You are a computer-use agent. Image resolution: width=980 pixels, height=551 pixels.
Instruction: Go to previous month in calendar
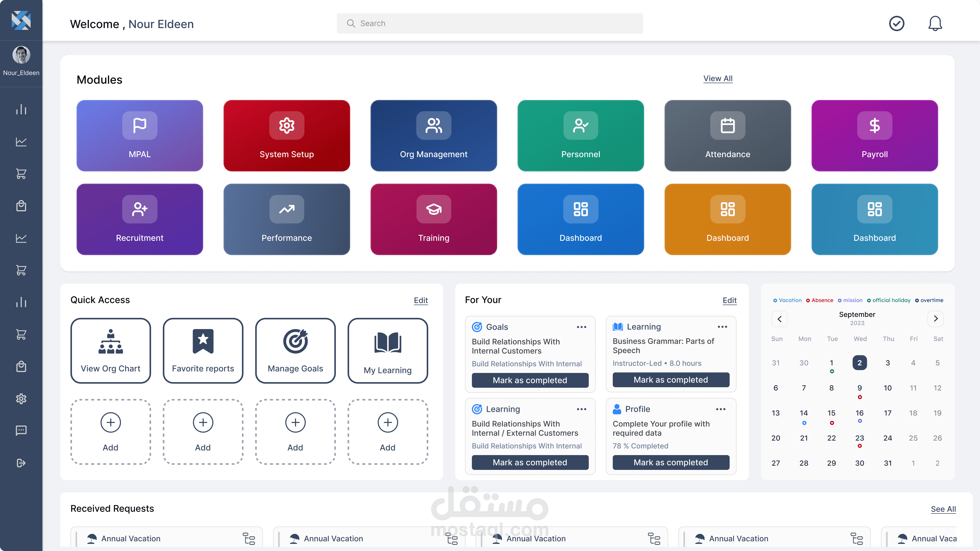[779, 319]
